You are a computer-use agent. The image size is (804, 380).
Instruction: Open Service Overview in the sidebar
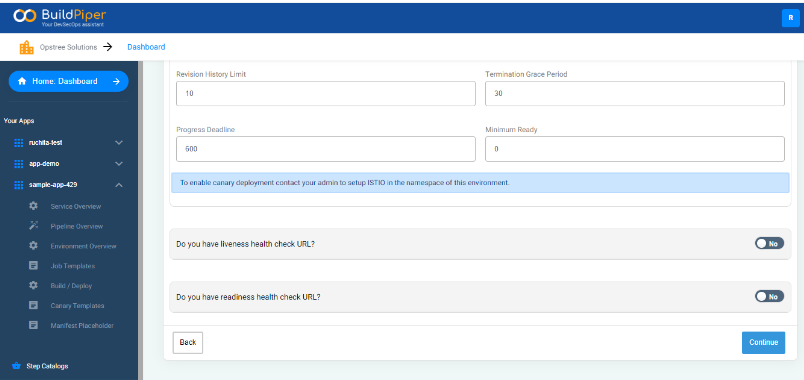tap(76, 207)
